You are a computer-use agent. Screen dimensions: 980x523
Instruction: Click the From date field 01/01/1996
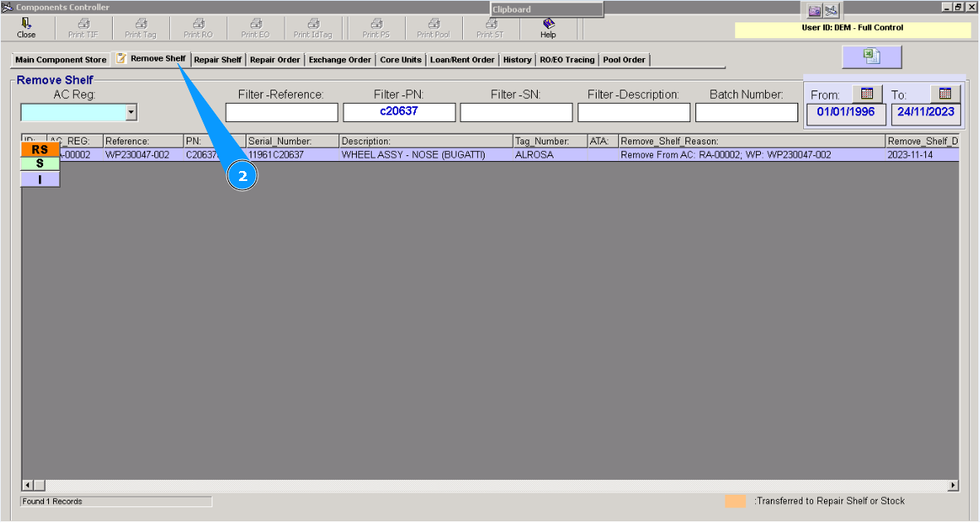coord(846,115)
